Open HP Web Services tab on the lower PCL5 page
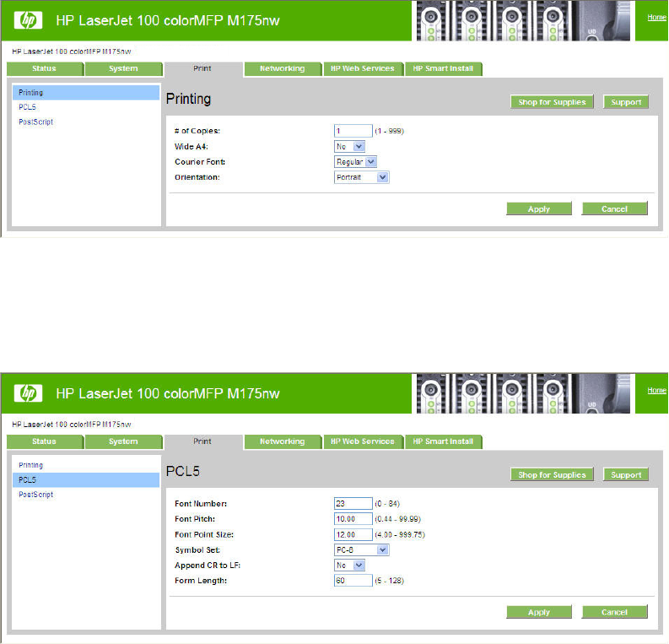This screenshot has width=669, height=644. pos(363,441)
